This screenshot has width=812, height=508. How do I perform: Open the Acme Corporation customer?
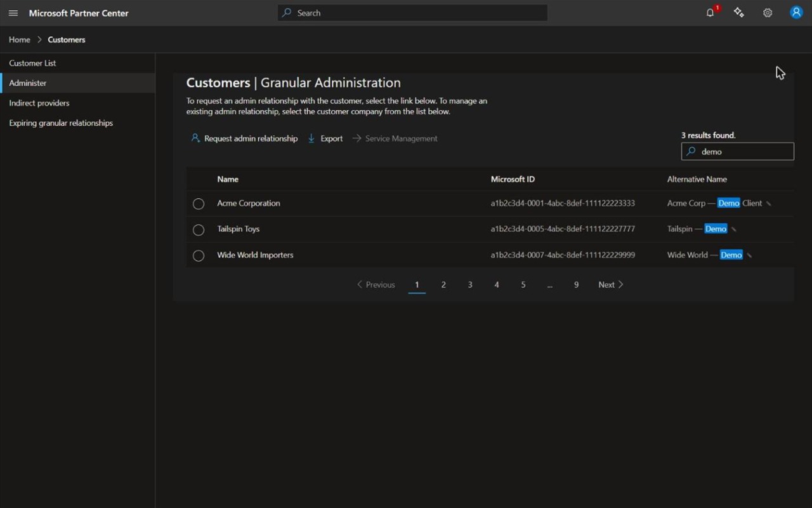pos(249,203)
